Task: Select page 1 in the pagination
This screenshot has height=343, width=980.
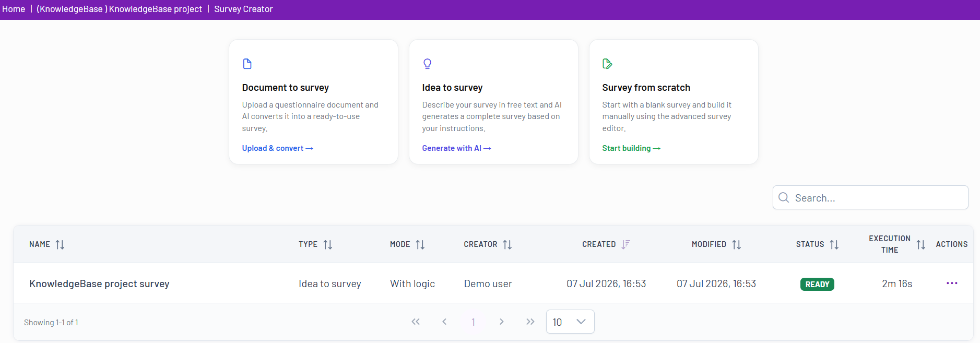Action: click(473, 322)
